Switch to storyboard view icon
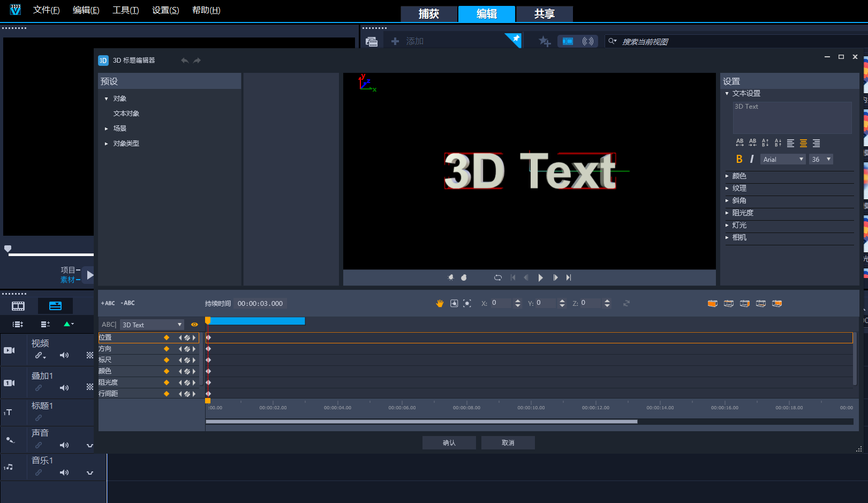Screen dimensions: 868x503 (18, 306)
